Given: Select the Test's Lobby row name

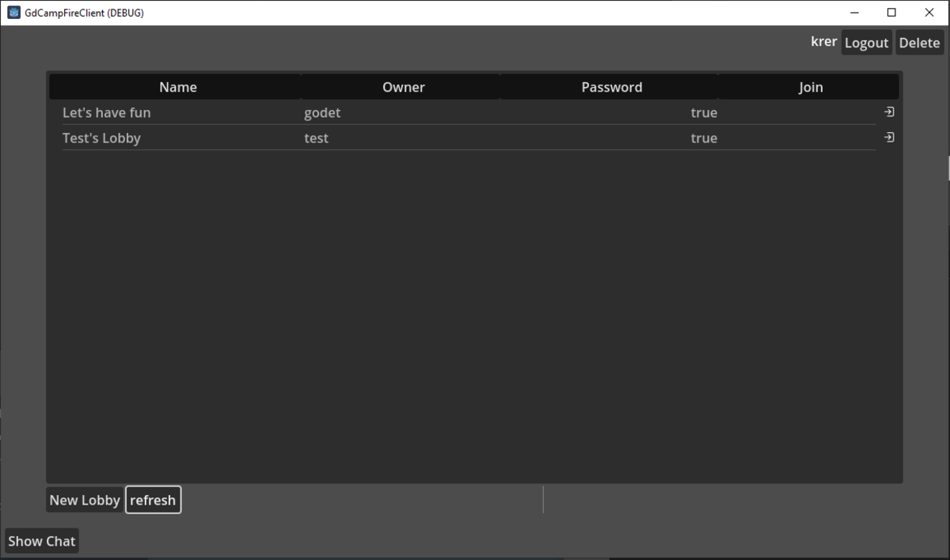Looking at the screenshot, I should [x=101, y=138].
